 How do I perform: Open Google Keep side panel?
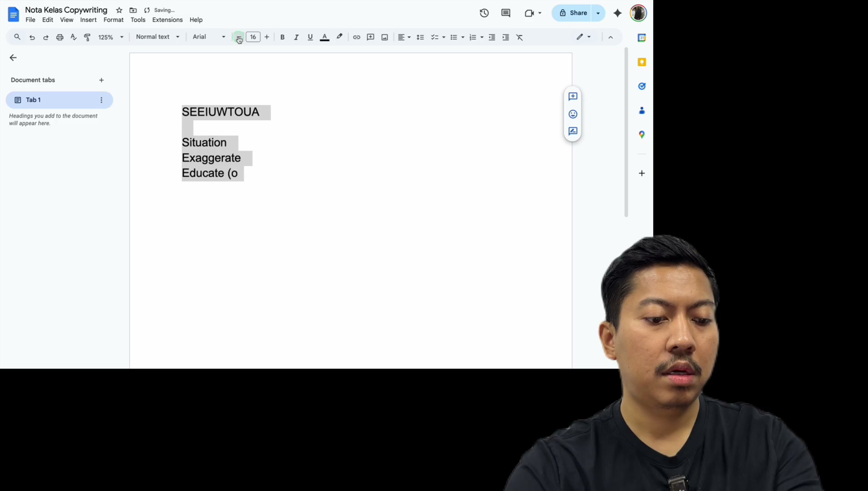642,62
